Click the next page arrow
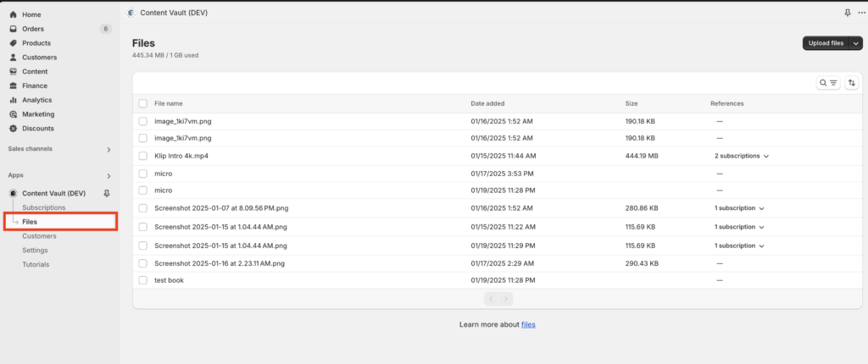Viewport: 868px width, 364px height. point(505,300)
